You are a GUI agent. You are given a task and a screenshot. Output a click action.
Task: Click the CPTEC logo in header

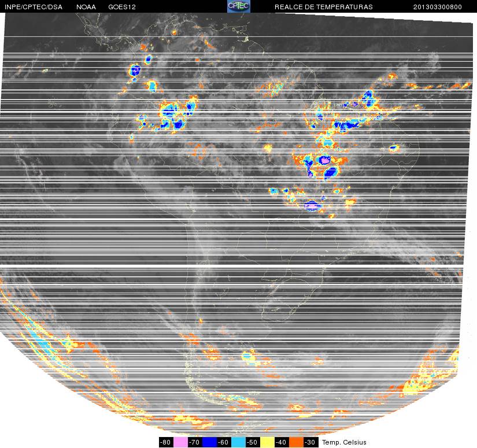coord(239,6)
